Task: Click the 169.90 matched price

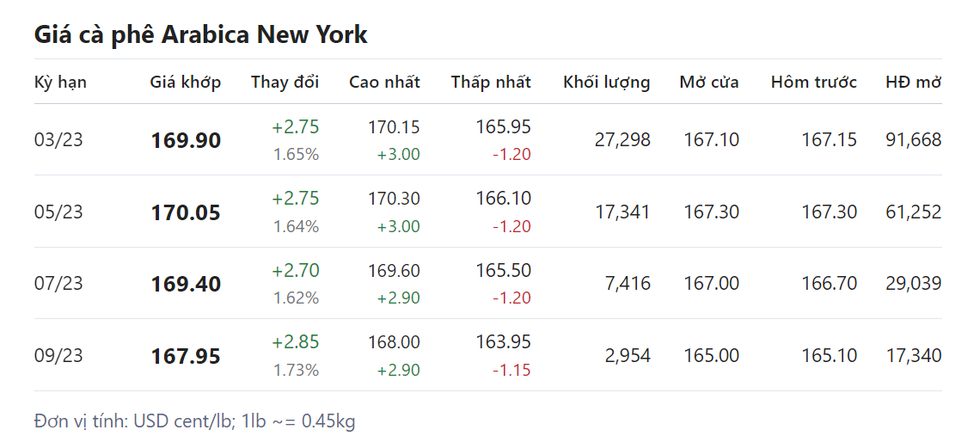Action: click(x=186, y=140)
